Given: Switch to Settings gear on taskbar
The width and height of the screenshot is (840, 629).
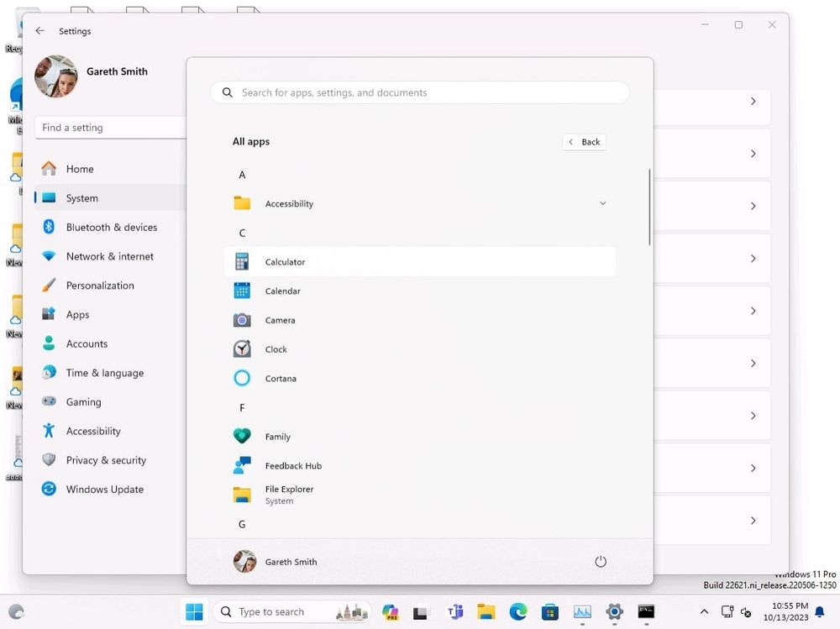Looking at the screenshot, I should click(615, 611).
